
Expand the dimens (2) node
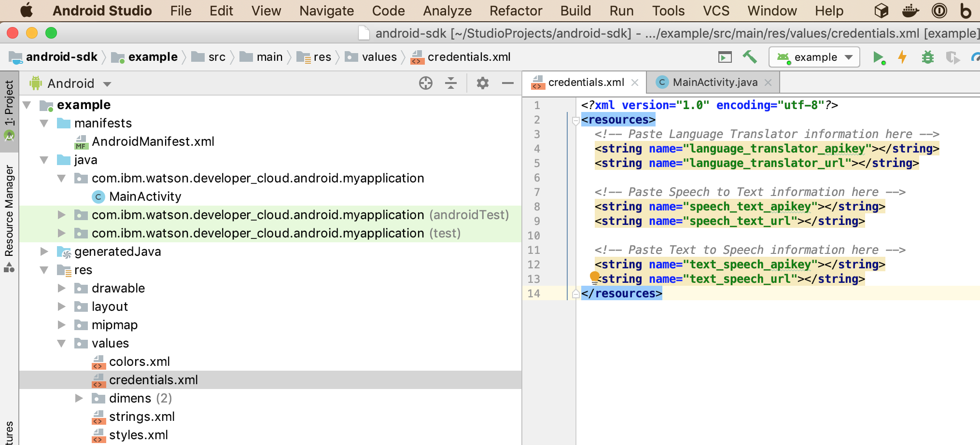[x=79, y=398]
